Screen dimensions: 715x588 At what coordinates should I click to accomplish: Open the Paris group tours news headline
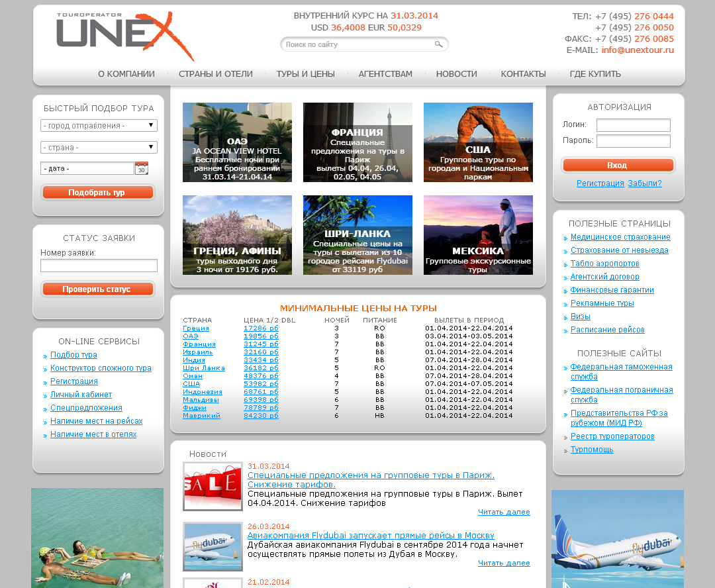click(x=371, y=480)
